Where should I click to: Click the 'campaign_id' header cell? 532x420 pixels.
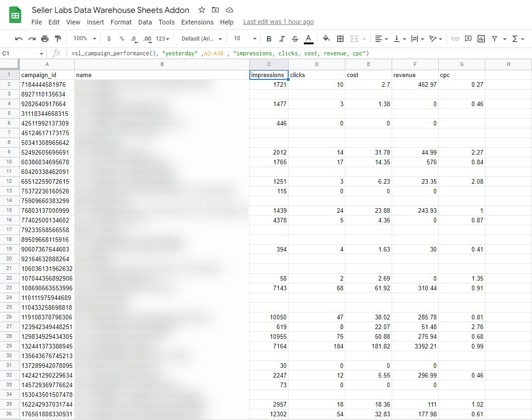(x=47, y=75)
